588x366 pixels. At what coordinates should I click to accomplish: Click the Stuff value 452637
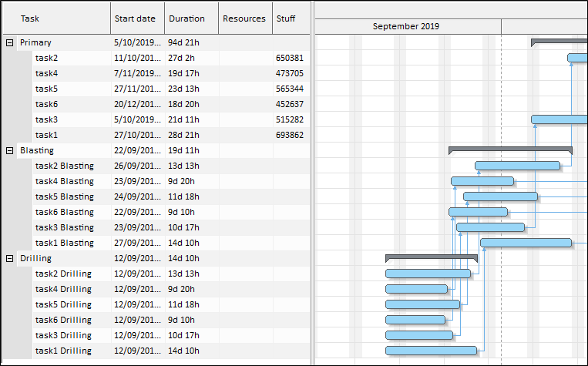[x=290, y=104]
